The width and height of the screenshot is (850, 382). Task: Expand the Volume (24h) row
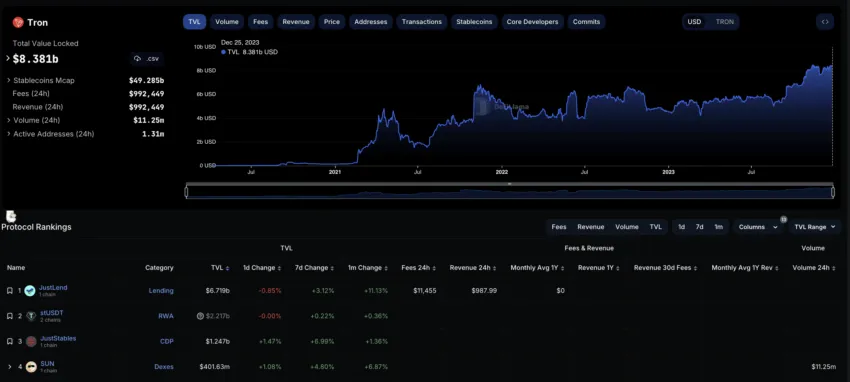click(x=9, y=120)
